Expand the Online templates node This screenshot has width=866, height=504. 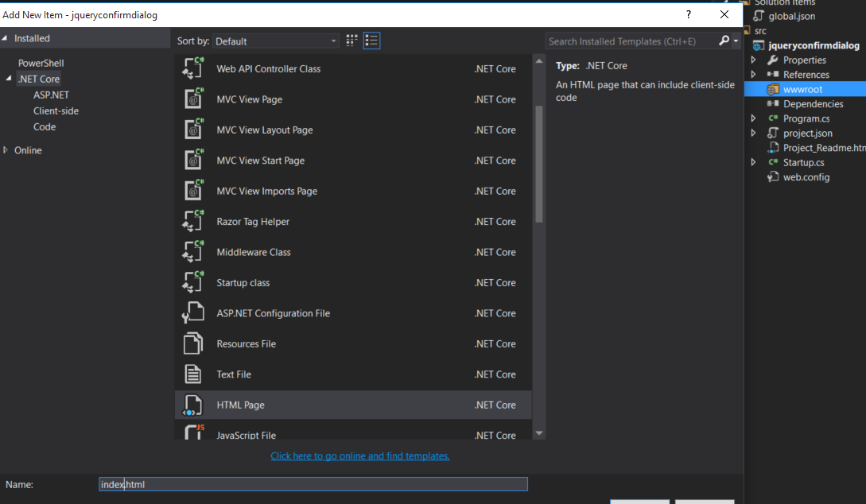click(x=6, y=149)
